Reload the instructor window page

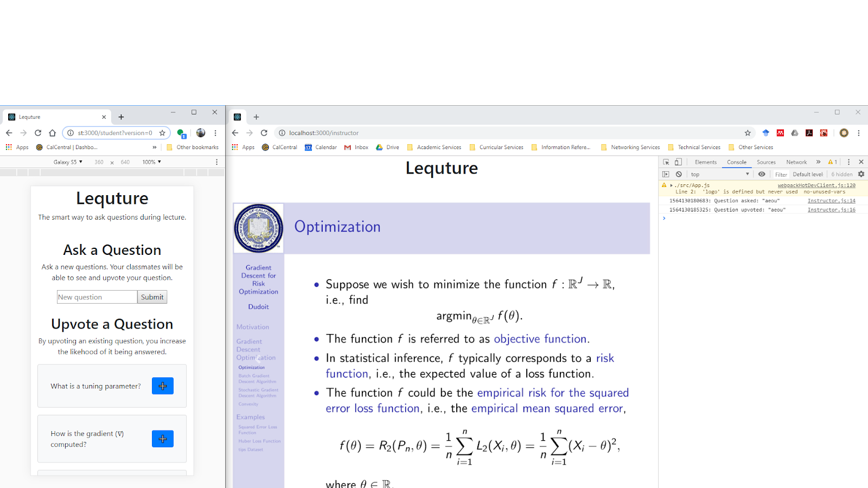[x=264, y=133]
